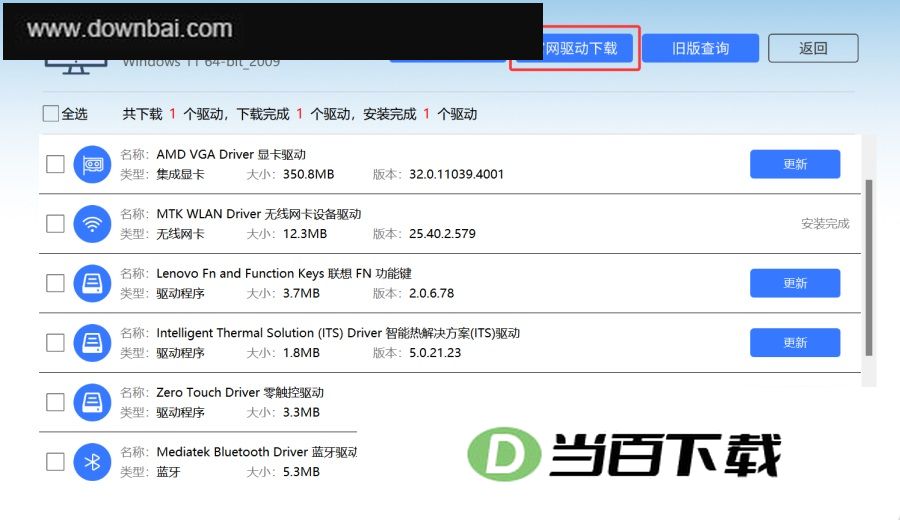Check the MTK WLAN Driver checkbox
Image resolution: width=900 pixels, height=520 pixels.
pos(55,224)
